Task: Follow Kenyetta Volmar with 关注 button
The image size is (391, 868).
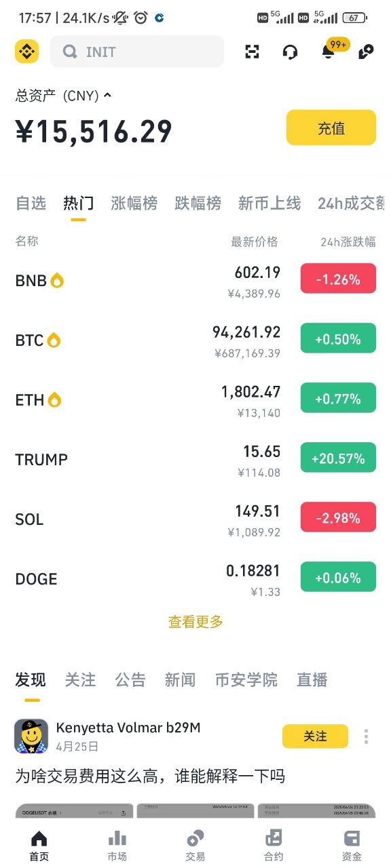Action: (315, 736)
